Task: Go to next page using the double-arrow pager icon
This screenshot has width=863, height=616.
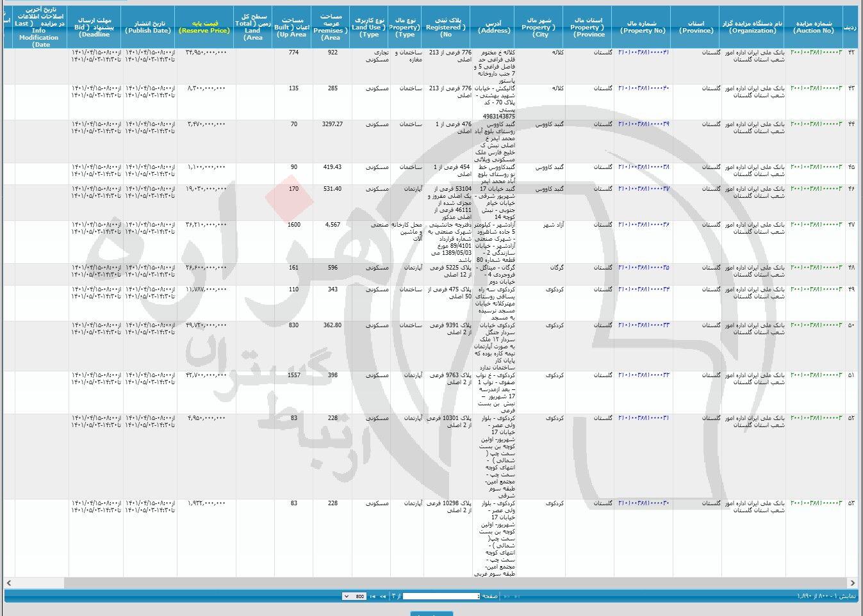Action: point(382,596)
